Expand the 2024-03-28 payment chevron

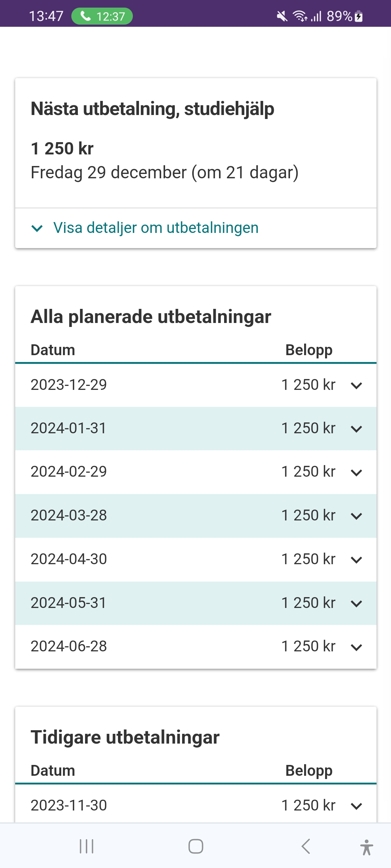point(357,516)
